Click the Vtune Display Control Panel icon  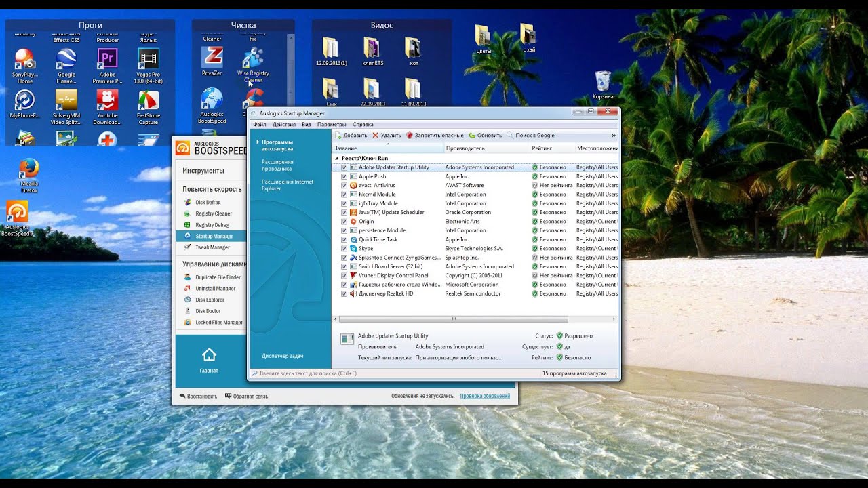(353, 276)
